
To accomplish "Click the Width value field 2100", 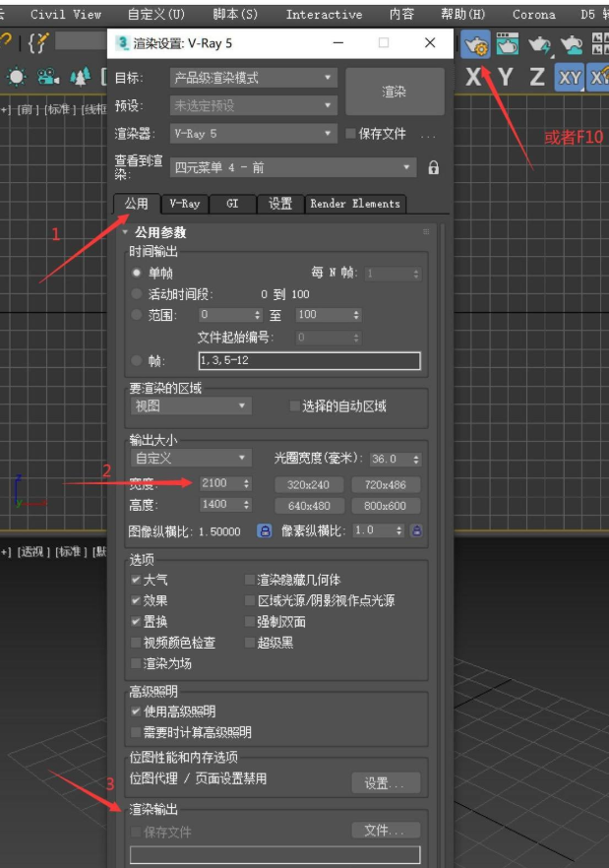I will coord(219,483).
